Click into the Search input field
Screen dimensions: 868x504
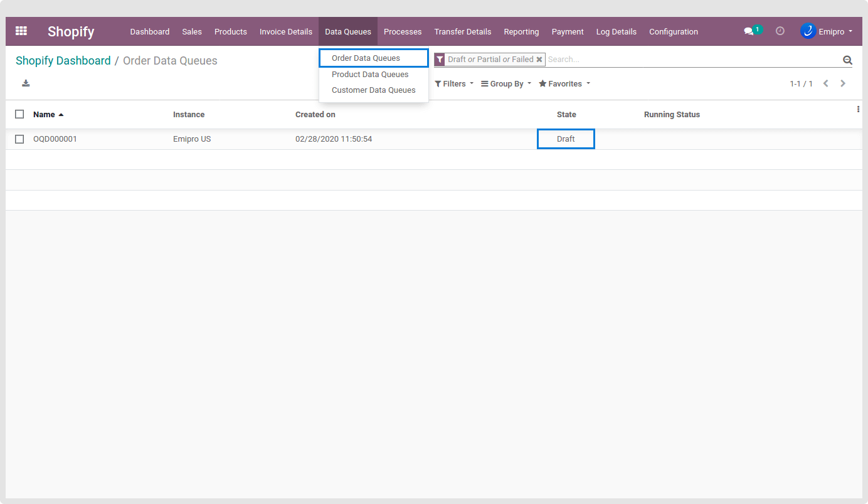click(690, 60)
